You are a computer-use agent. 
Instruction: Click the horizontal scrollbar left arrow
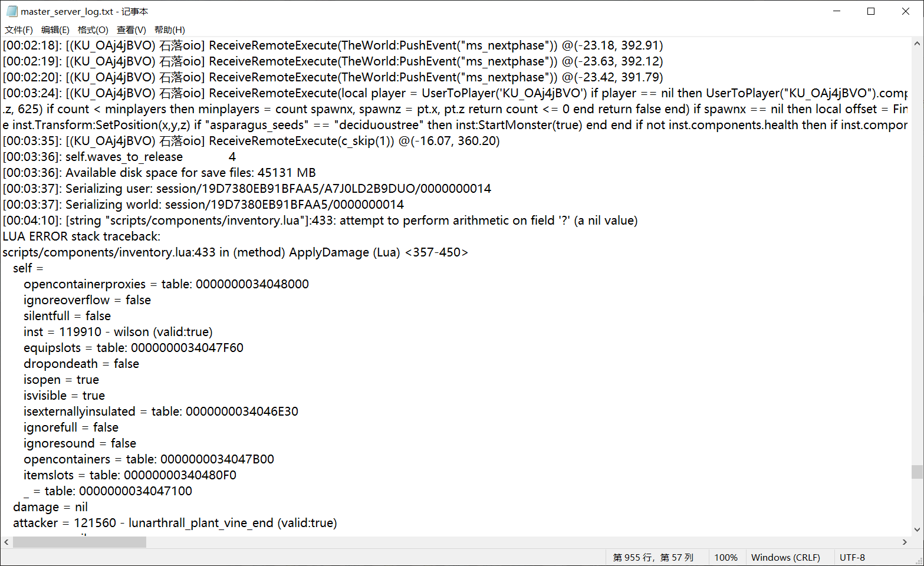[x=6, y=542]
